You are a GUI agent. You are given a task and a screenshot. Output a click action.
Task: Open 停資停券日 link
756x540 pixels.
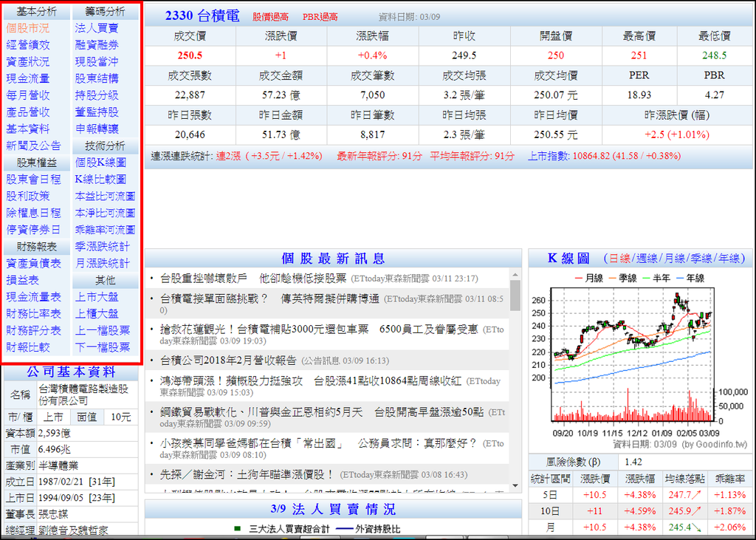[33, 230]
